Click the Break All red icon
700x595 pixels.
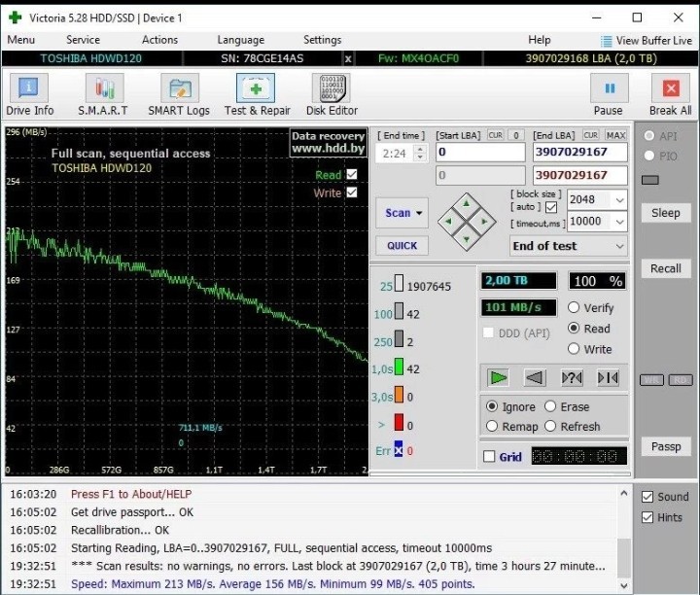click(671, 88)
